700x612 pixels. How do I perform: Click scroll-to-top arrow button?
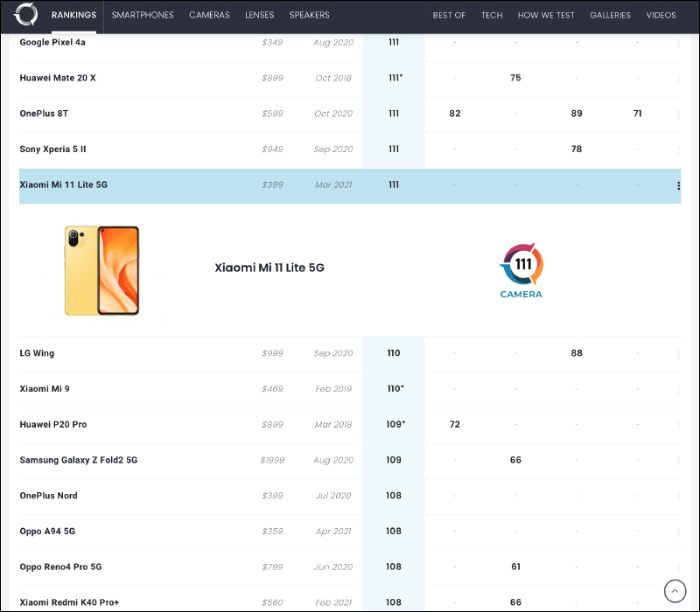click(x=675, y=591)
